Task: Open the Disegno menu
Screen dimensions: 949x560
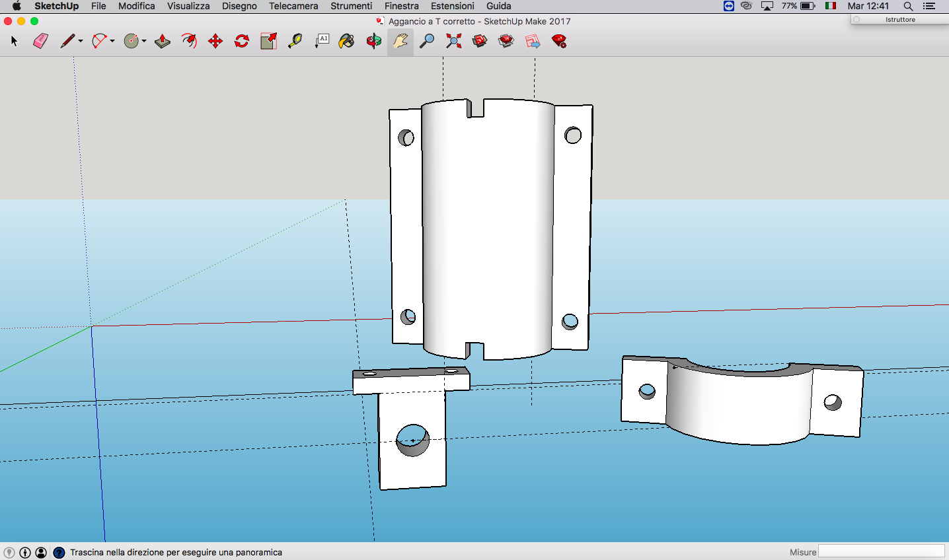Action: pyautogui.click(x=239, y=6)
